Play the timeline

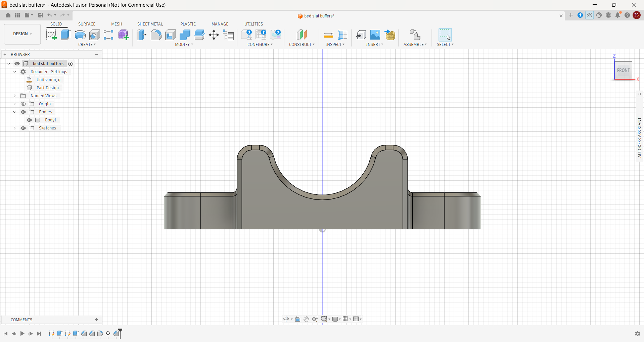(x=22, y=334)
